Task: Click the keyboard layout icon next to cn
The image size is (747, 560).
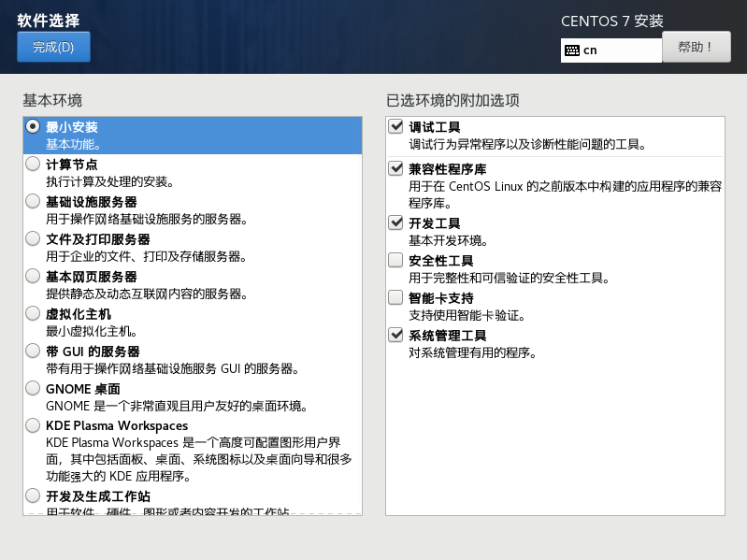Action: coord(571,50)
